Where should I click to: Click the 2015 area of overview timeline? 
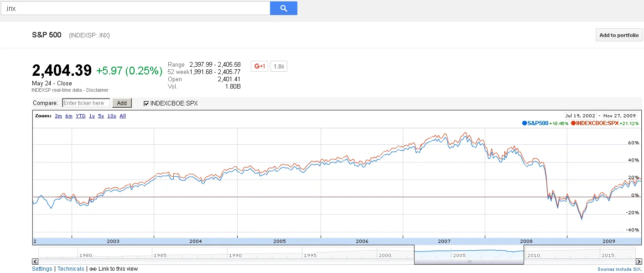point(608,255)
